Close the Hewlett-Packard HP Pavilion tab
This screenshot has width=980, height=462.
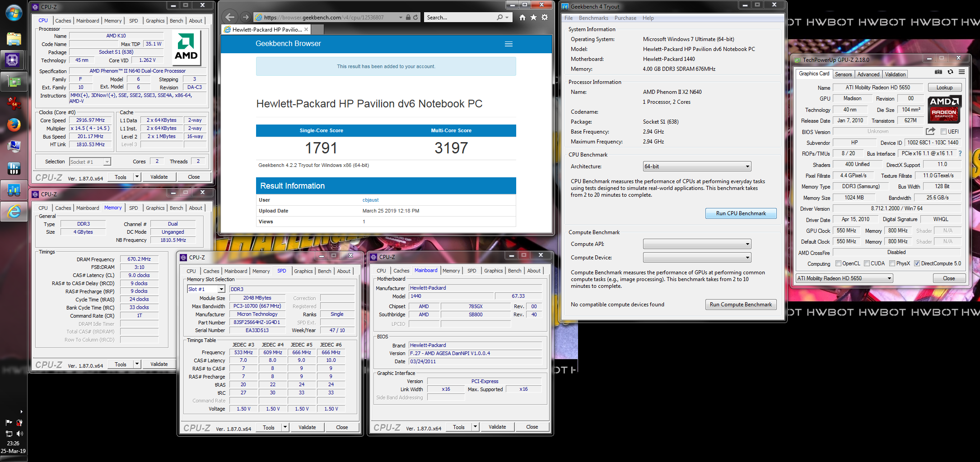(x=306, y=29)
